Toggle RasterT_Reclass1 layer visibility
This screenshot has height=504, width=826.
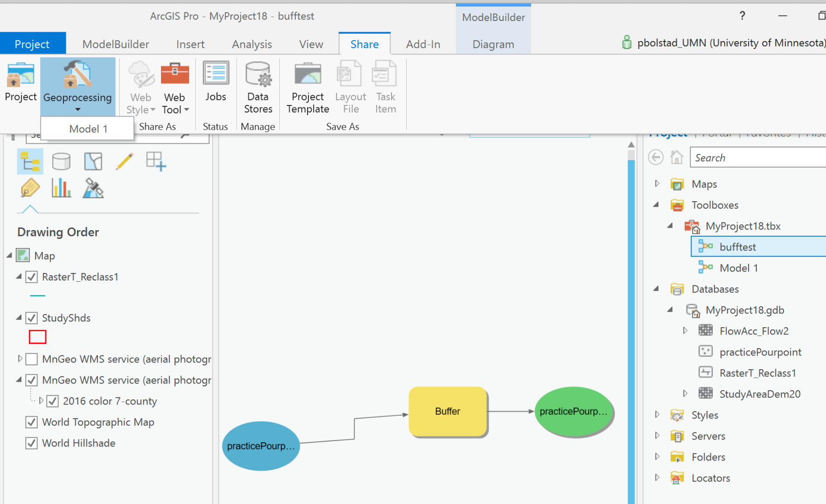(31, 277)
